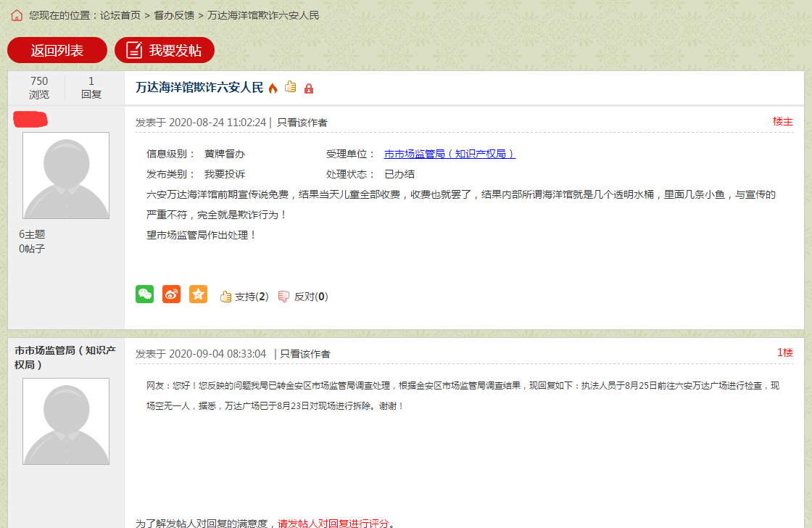Click the post title 万达海洋馆欺诈六安人民
This screenshot has height=528, width=812.
(199, 88)
